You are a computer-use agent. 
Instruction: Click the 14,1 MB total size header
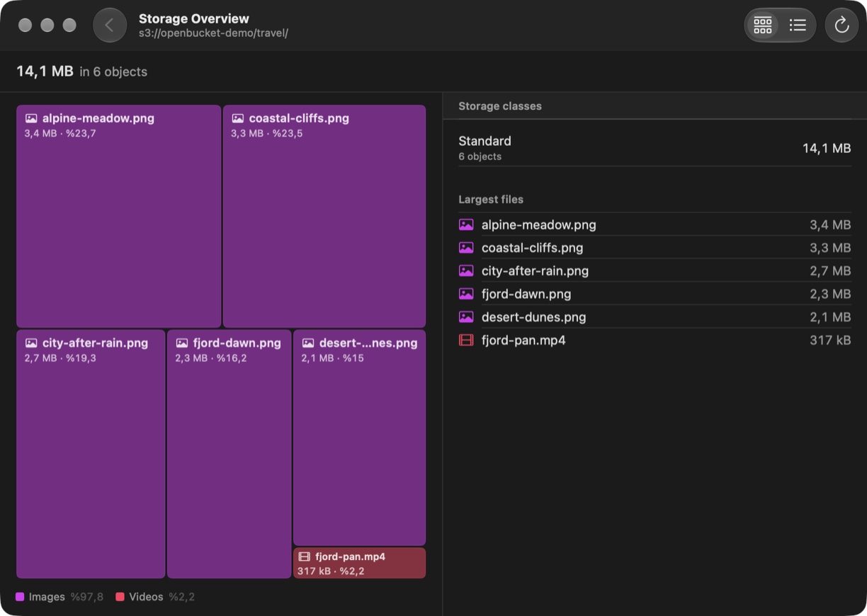tap(45, 71)
